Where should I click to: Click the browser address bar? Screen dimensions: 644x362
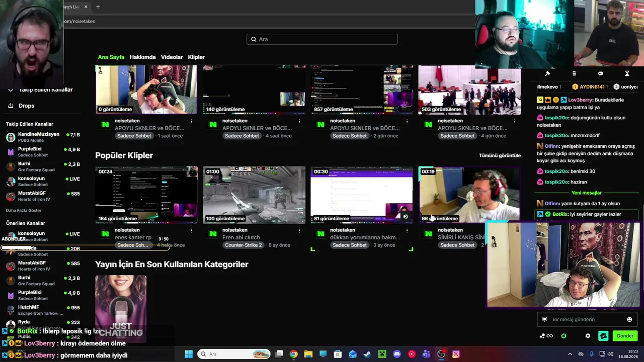(x=269, y=21)
